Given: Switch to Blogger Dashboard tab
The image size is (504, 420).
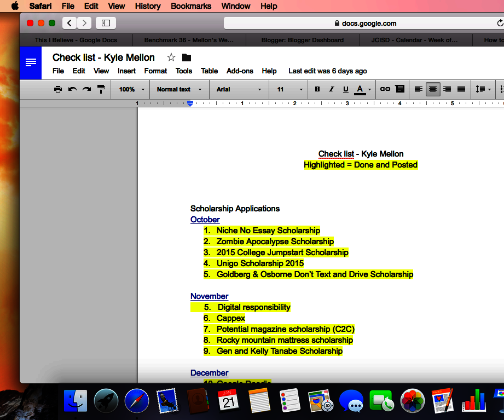Looking at the screenshot, I should 303,40.
